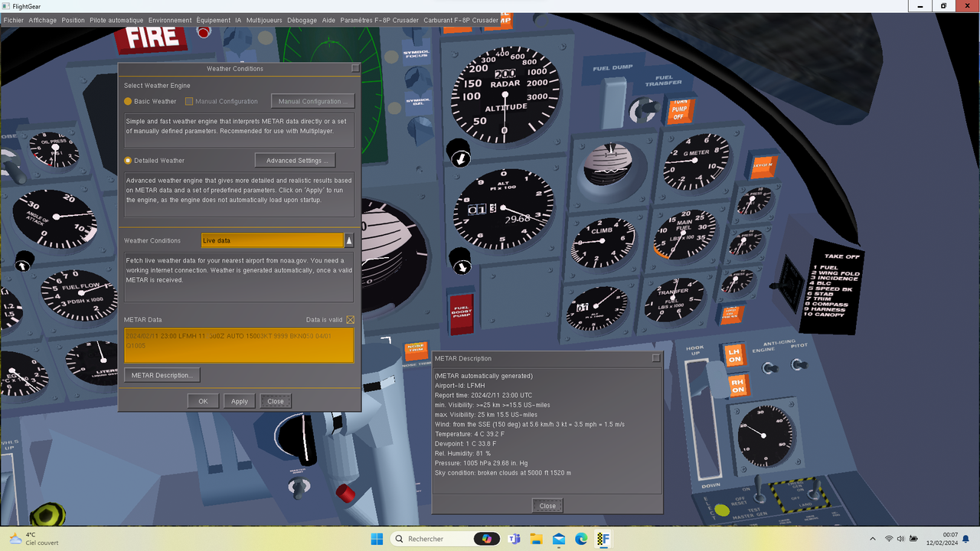Click into the METAR Data text field

pyautogui.click(x=239, y=345)
